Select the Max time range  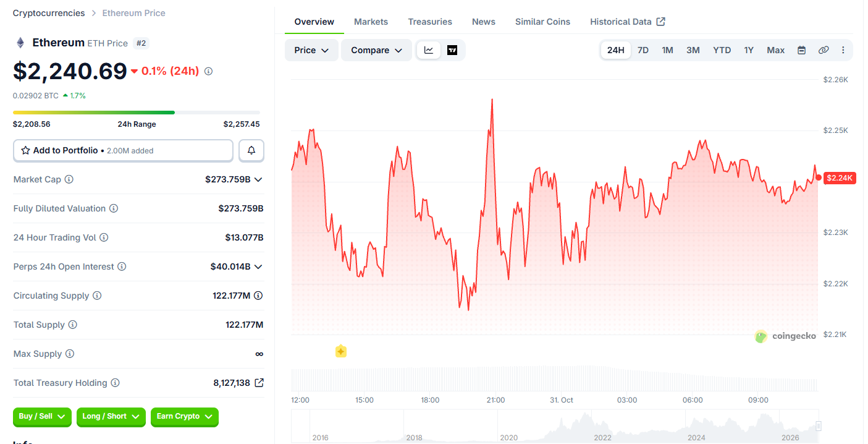tap(776, 50)
